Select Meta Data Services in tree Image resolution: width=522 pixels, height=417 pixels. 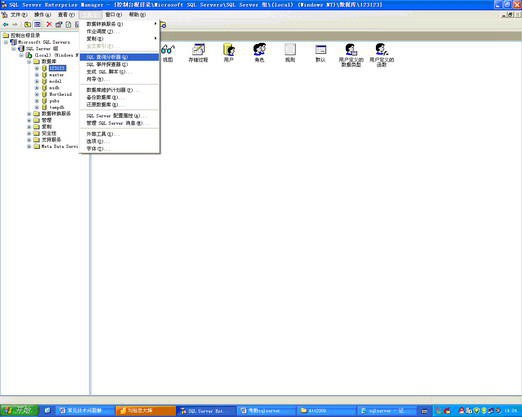pos(59,146)
